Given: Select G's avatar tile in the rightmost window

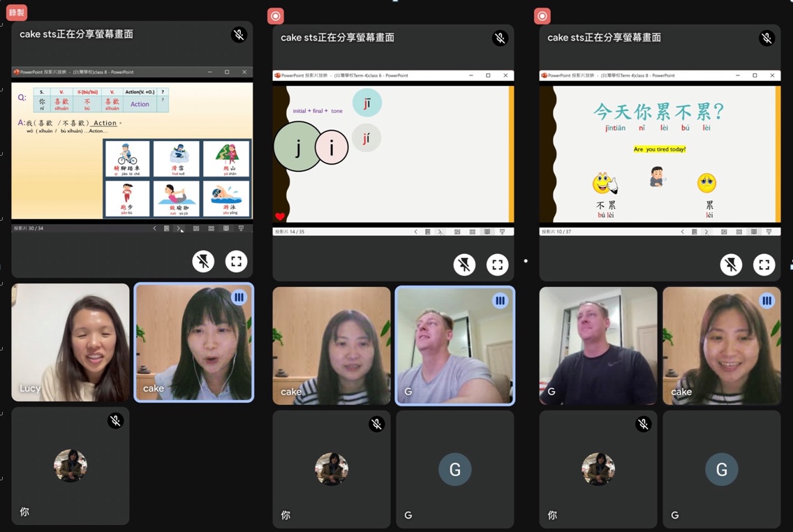Looking at the screenshot, I should tap(722, 470).
